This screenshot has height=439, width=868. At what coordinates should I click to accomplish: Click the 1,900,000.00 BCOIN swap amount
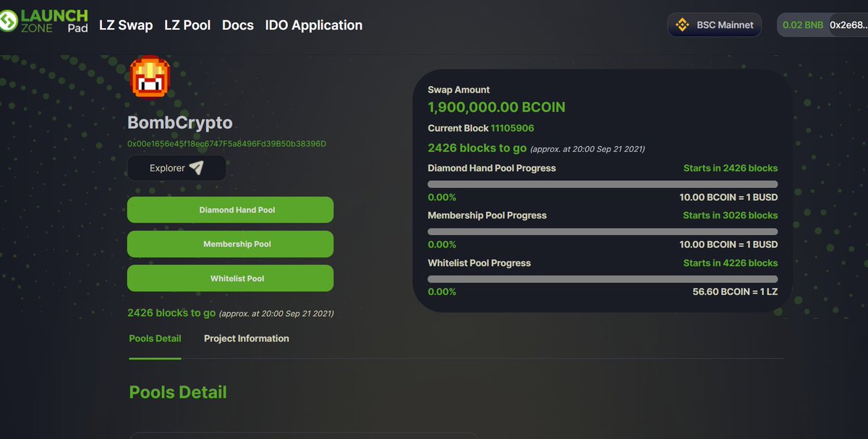(x=497, y=107)
